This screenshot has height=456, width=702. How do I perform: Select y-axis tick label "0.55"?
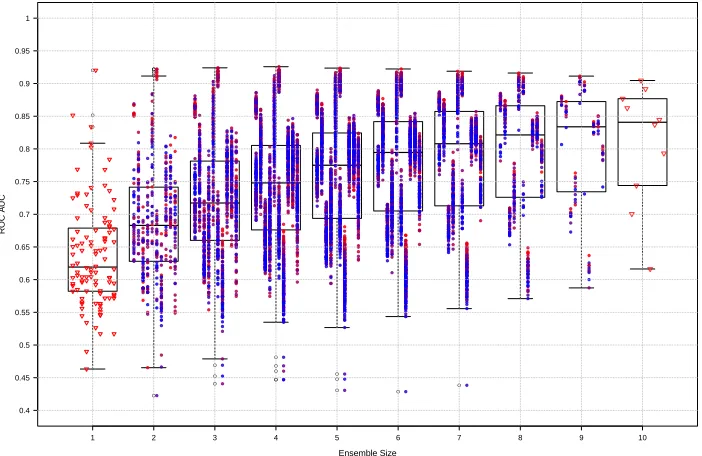(22, 312)
